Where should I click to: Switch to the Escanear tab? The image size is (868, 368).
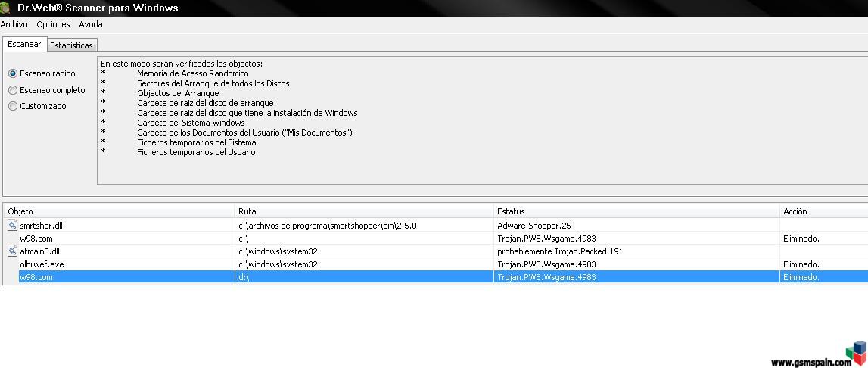[24, 45]
